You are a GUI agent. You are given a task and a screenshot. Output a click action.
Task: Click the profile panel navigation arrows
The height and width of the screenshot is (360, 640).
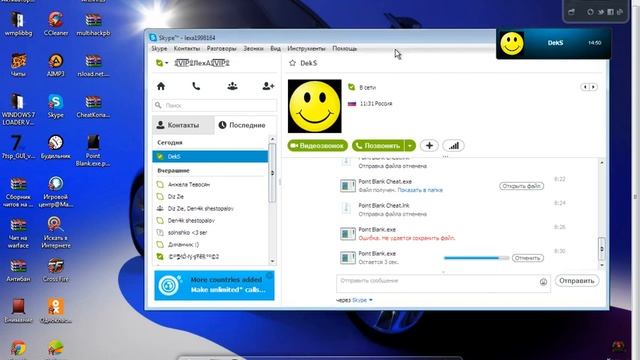point(589,87)
